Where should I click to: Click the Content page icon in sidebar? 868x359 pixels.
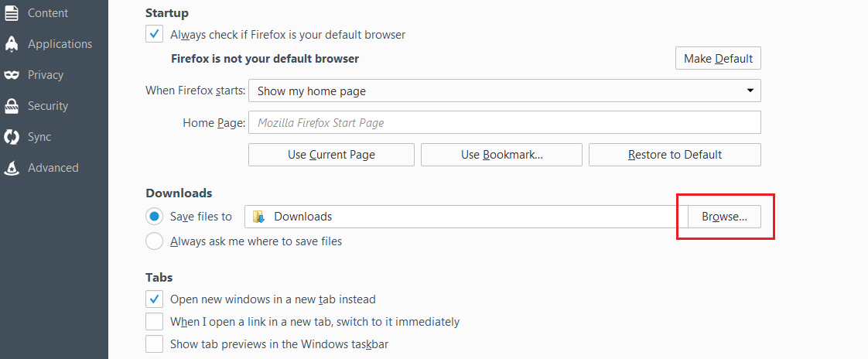pos(12,13)
